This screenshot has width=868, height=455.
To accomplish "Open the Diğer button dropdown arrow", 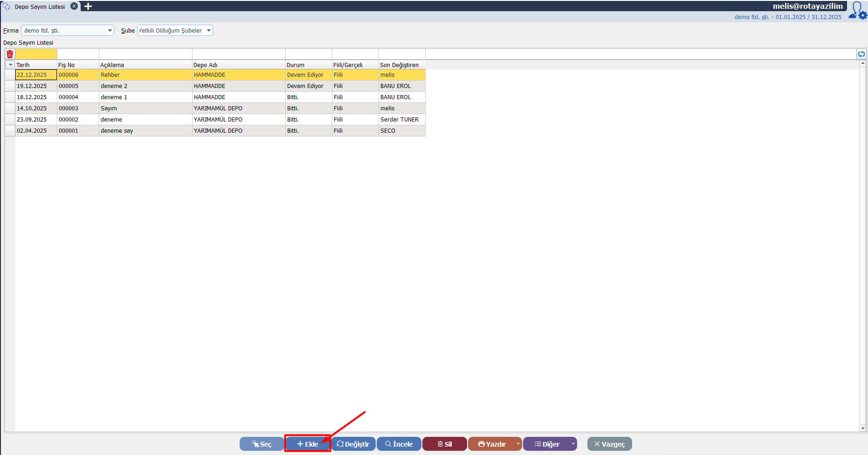I will (573, 444).
